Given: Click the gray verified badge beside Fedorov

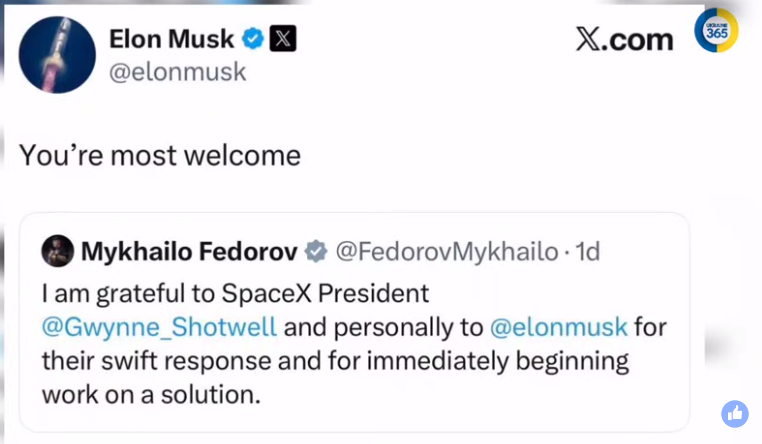Looking at the screenshot, I should [316, 252].
